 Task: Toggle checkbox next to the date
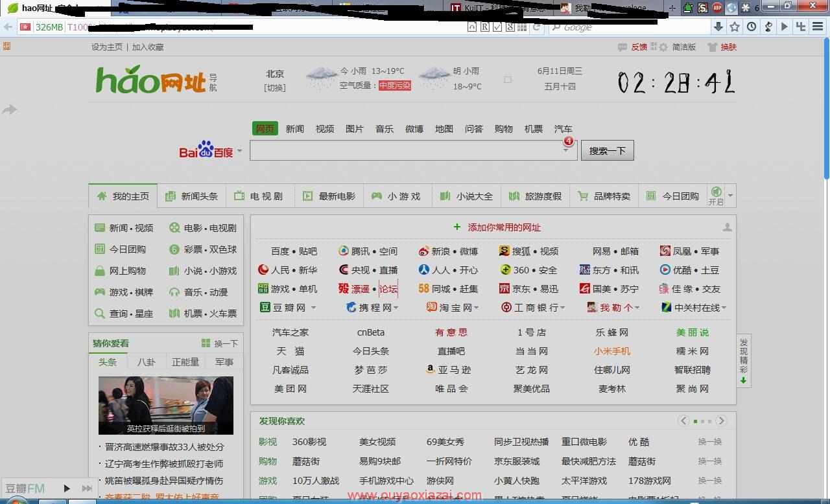tap(508, 80)
